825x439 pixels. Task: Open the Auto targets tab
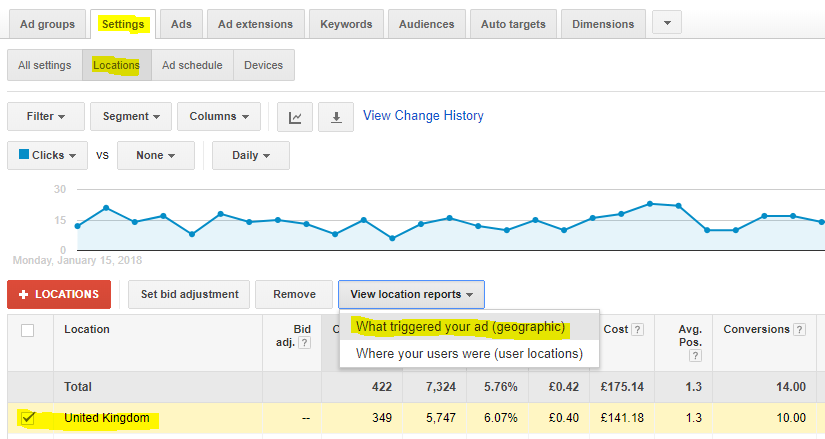click(x=513, y=24)
